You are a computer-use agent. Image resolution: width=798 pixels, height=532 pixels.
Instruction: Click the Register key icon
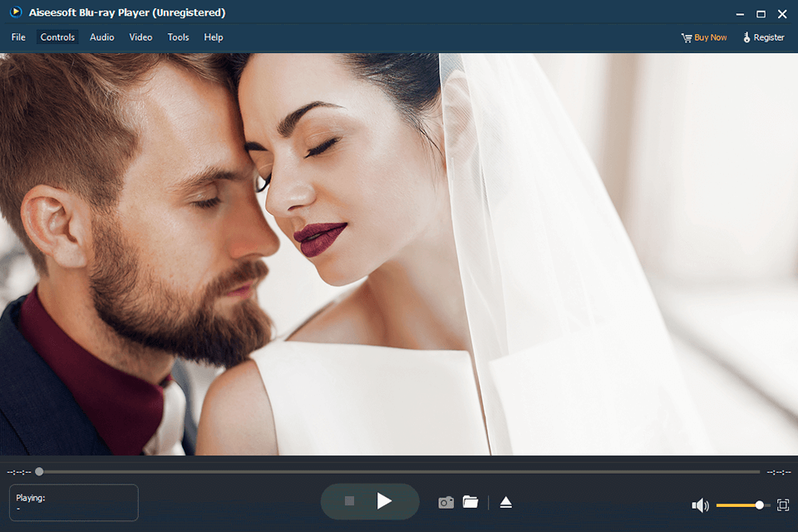pos(746,37)
